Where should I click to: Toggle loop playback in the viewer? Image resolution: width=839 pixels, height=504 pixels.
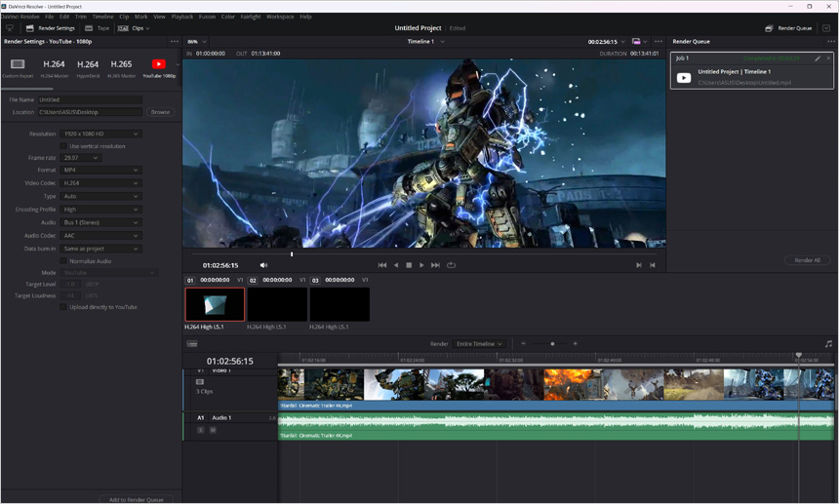tap(451, 265)
